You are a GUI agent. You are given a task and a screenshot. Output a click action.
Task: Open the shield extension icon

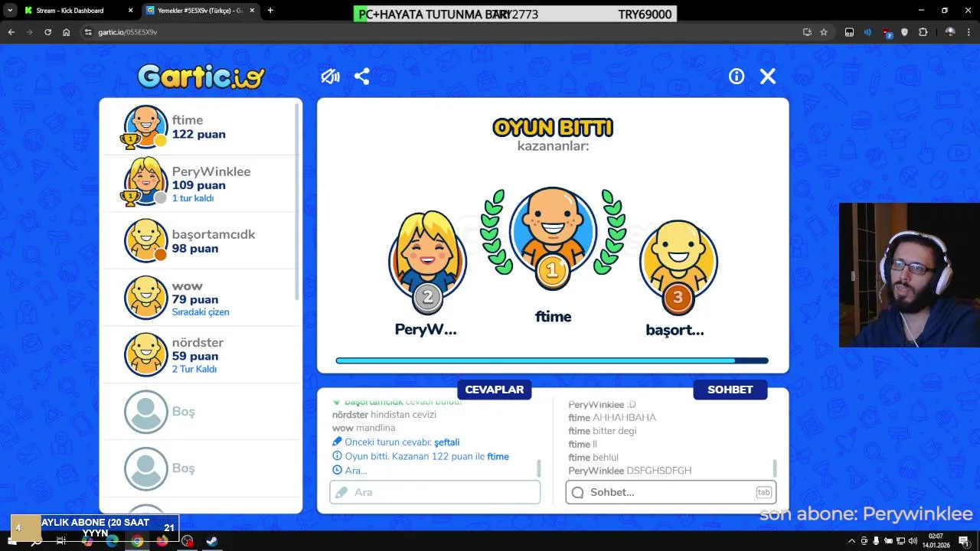[x=904, y=32]
